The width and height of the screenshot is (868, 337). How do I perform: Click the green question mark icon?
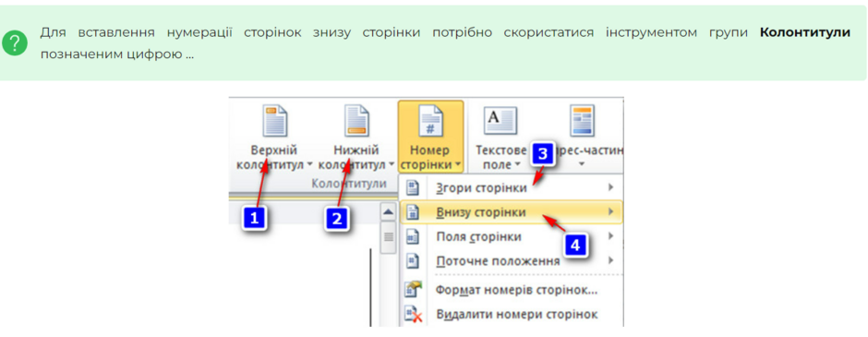point(15,42)
